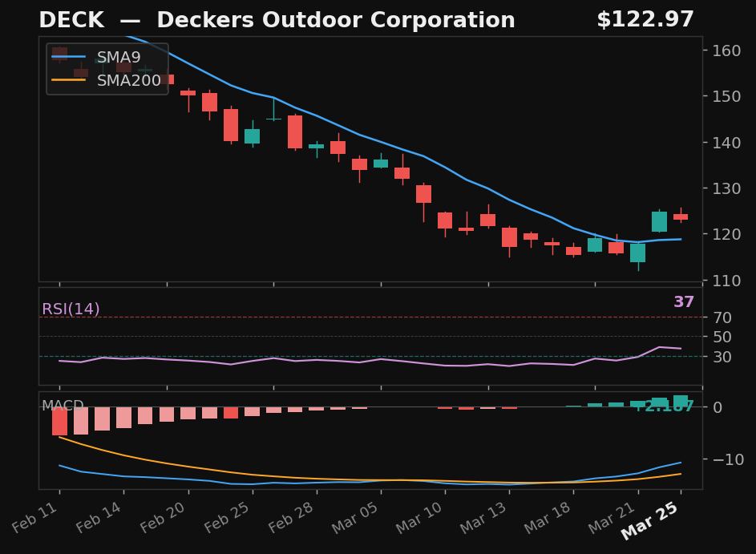
Task: Click the 120 price axis label
Action: coord(726,234)
